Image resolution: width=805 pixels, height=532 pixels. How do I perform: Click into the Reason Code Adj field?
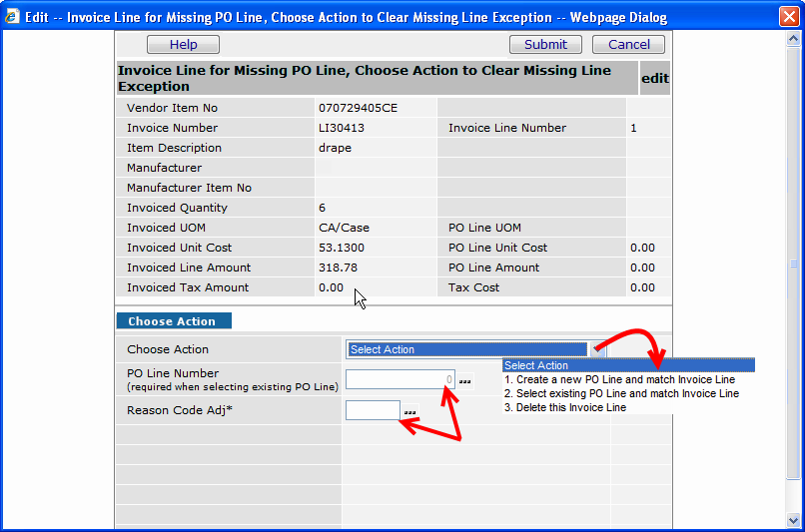coord(373,410)
